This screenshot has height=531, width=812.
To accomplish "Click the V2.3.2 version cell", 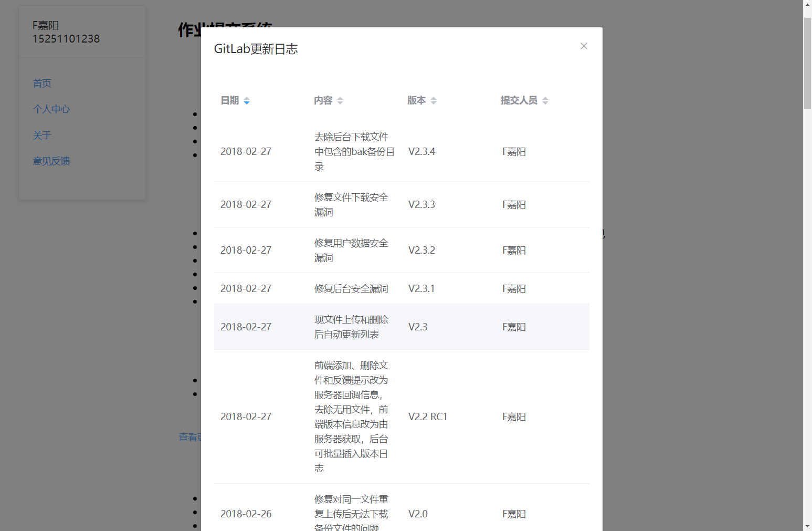I will pyautogui.click(x=422, y=251).
